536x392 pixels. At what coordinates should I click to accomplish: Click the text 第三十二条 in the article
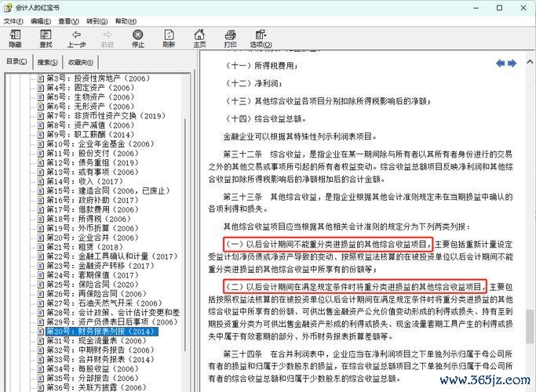[x=242, y=154]
